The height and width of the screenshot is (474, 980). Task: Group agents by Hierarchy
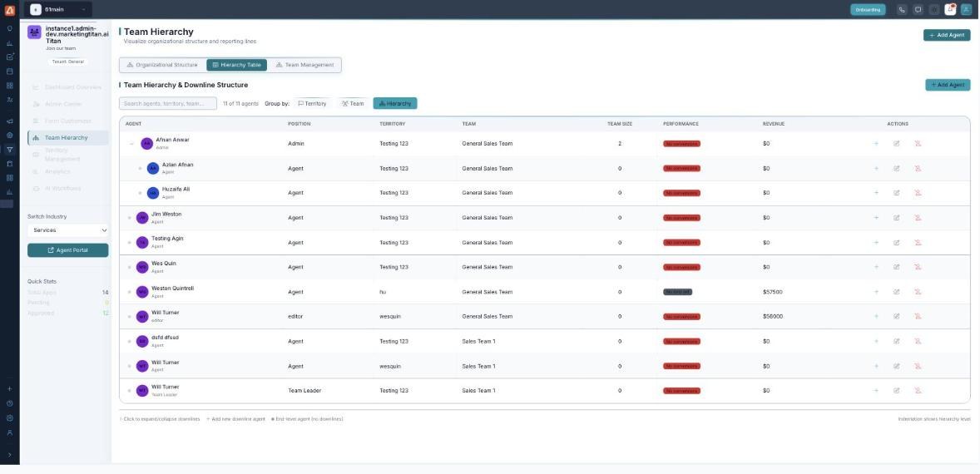coord(395,104)
